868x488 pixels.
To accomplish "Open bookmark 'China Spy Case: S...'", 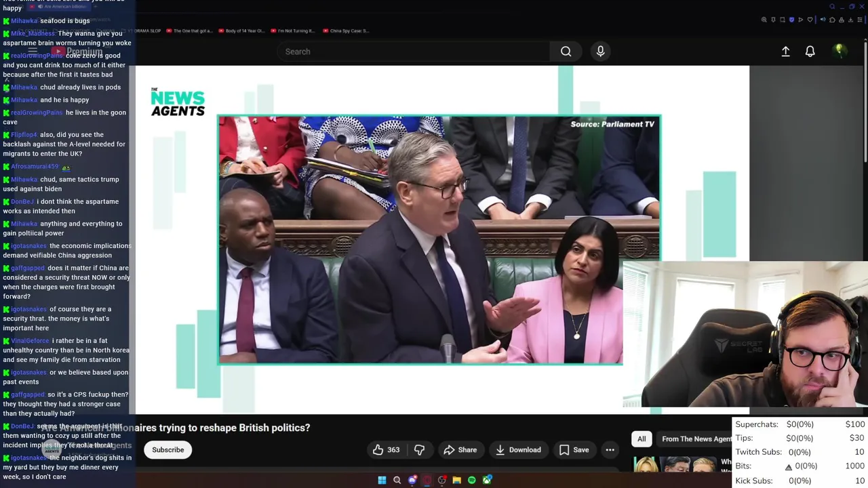I will click(346, 30).
